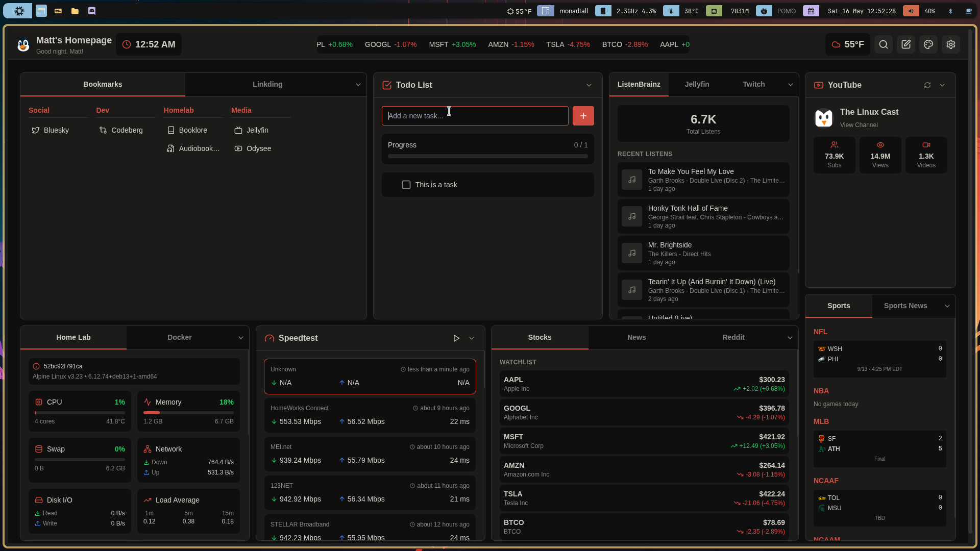Click the Codeberg bookmark icon

(103, 131)
